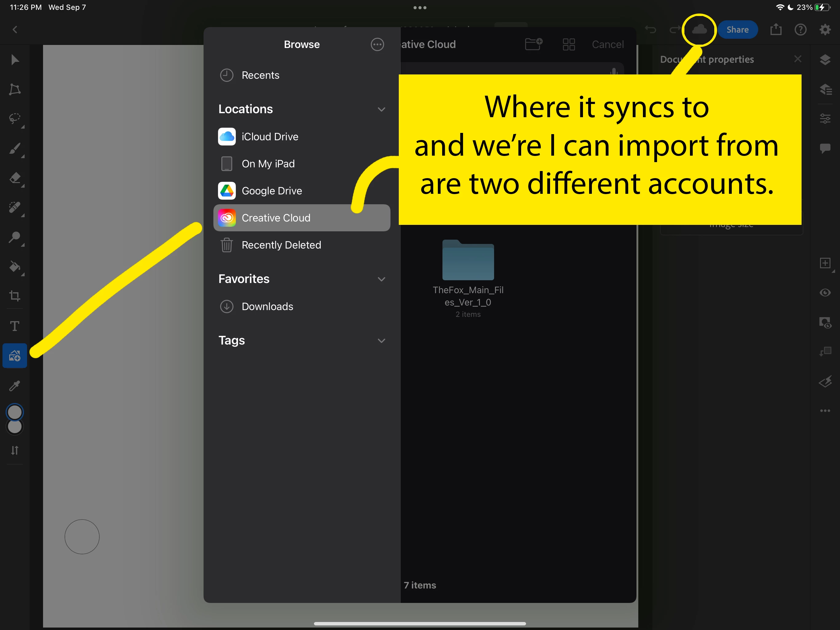
Task: Select the Crop tool
Action: [15, 296]
